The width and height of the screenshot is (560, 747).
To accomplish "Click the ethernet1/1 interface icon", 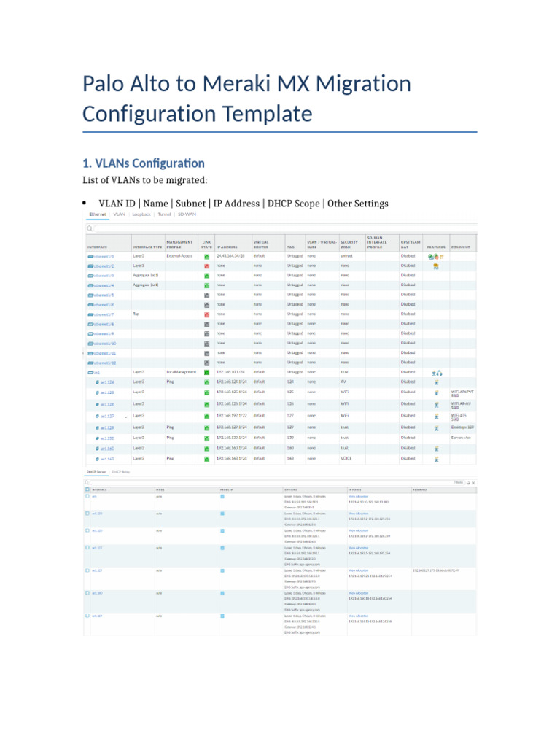I will 90,257.
